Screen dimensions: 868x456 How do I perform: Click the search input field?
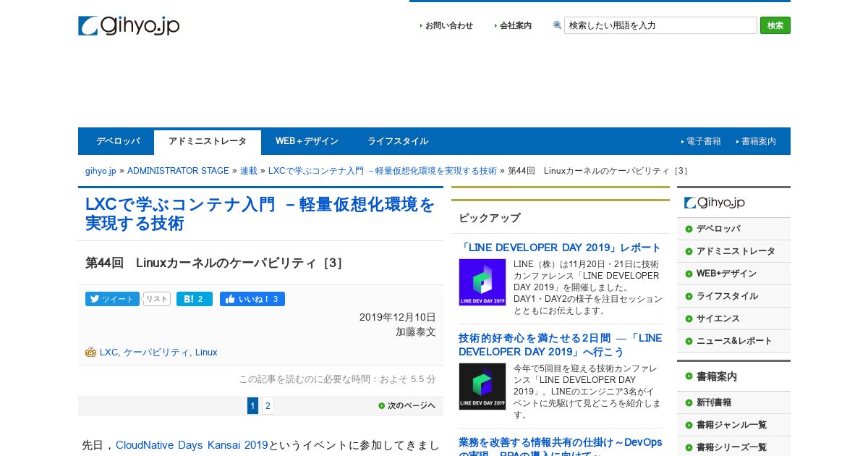click(x=660, y=25)
